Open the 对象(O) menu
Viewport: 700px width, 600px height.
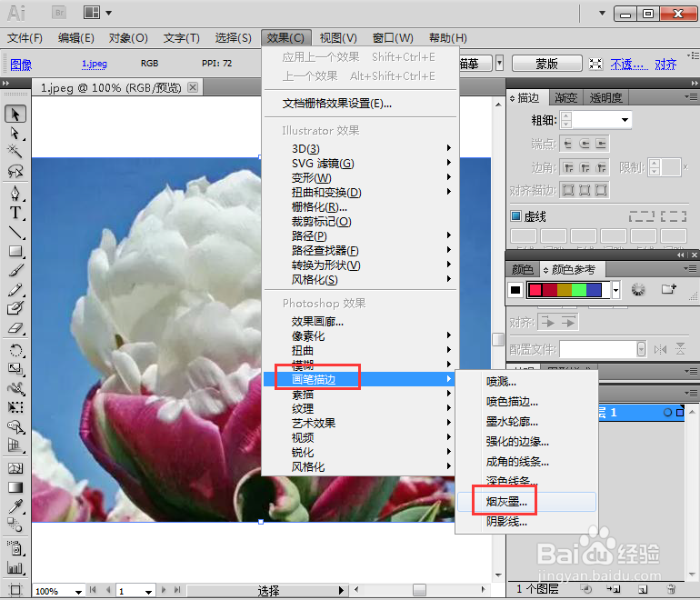[128, 38]
